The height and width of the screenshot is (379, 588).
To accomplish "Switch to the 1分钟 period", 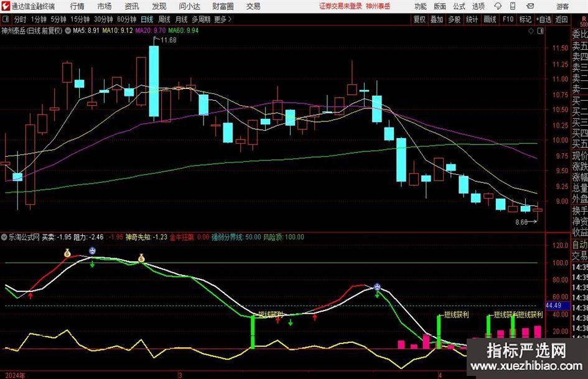I will tap(39, 19).
